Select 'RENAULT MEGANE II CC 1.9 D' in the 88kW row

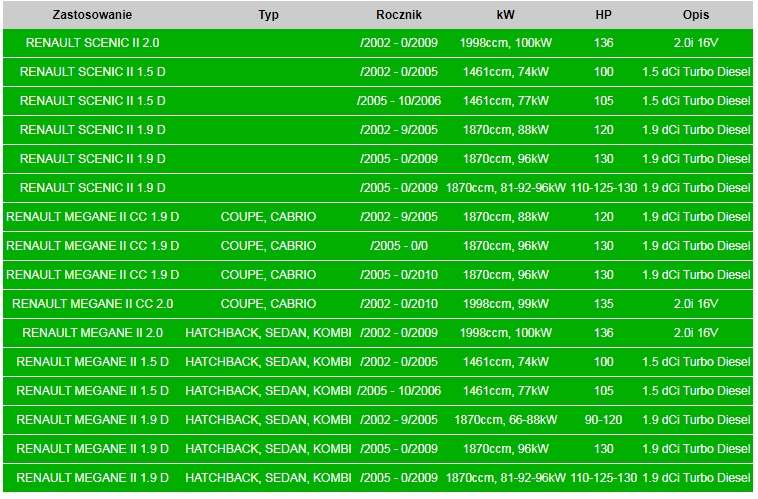(92, 217)
